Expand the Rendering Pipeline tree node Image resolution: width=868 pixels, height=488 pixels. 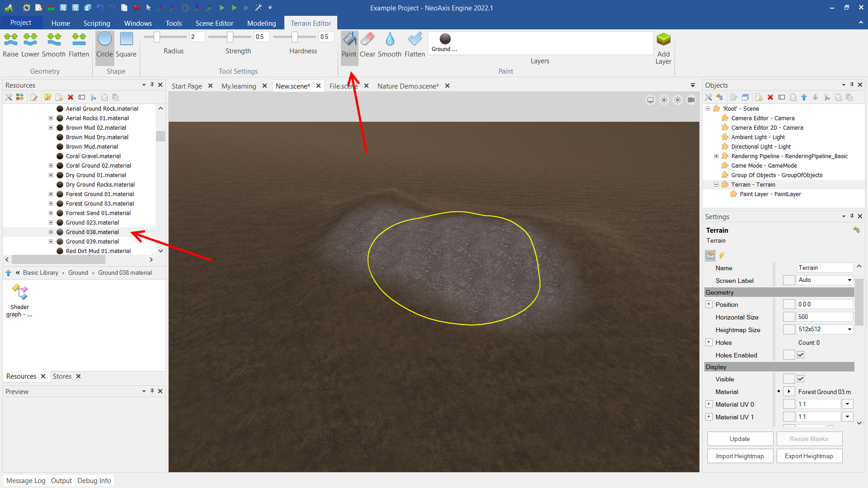pos(716,156)
